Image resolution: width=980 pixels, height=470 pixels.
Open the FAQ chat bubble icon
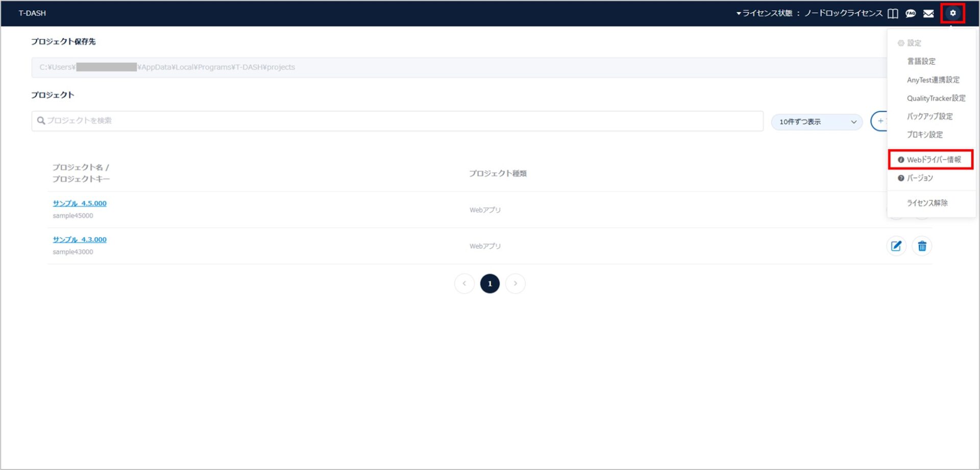(x=911, y=13)
